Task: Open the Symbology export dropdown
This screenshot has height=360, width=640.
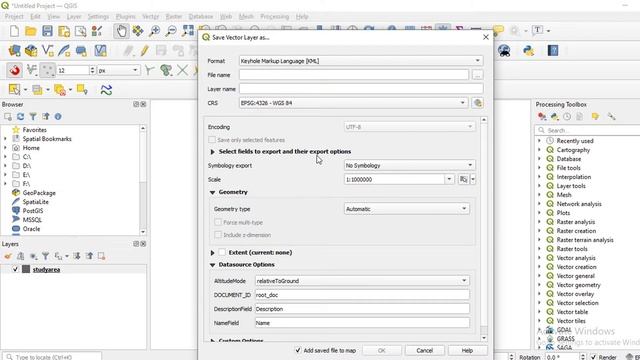Action: click(409, 165)
